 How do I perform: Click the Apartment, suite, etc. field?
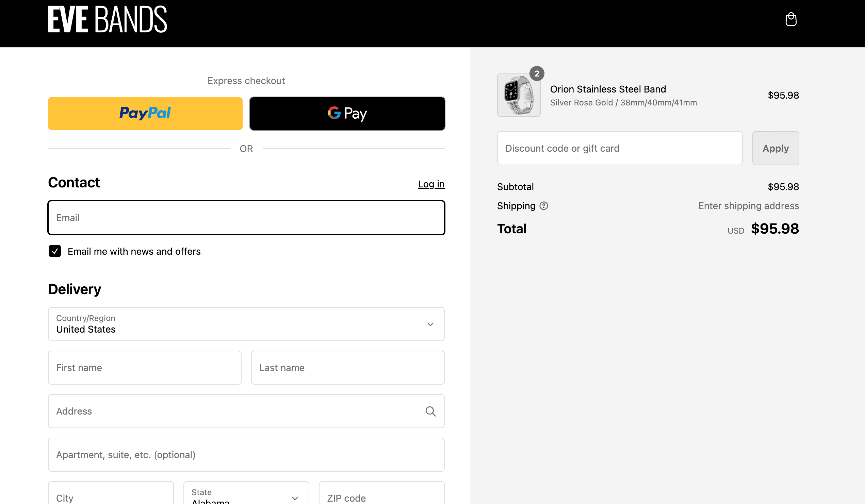coord(246,455)
